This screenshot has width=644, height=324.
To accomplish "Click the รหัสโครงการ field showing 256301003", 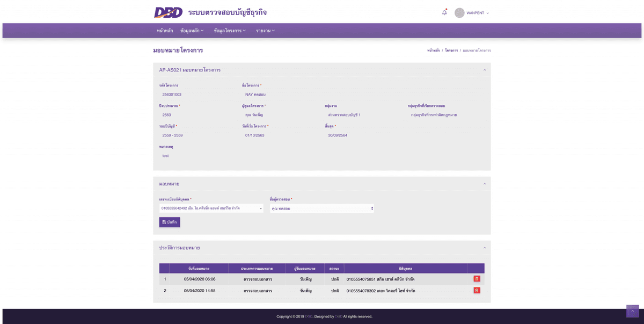I will click(197, 95).
